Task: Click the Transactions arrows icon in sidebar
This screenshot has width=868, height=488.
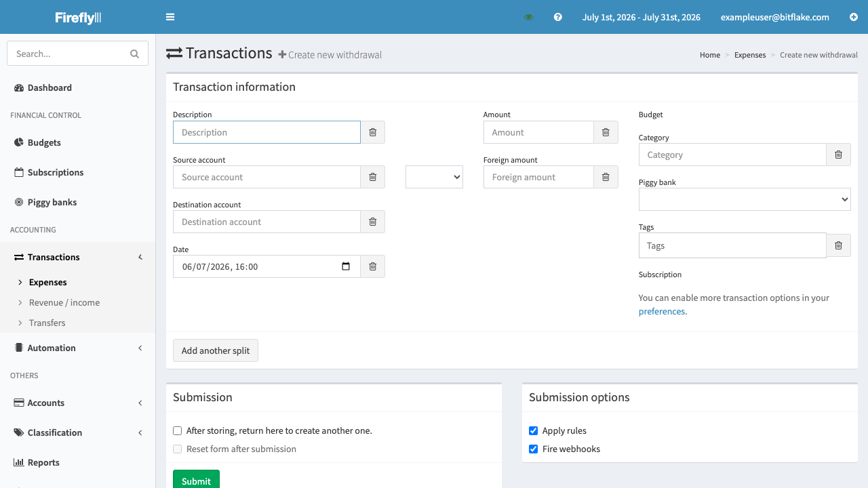Action: tap(19, 257)
